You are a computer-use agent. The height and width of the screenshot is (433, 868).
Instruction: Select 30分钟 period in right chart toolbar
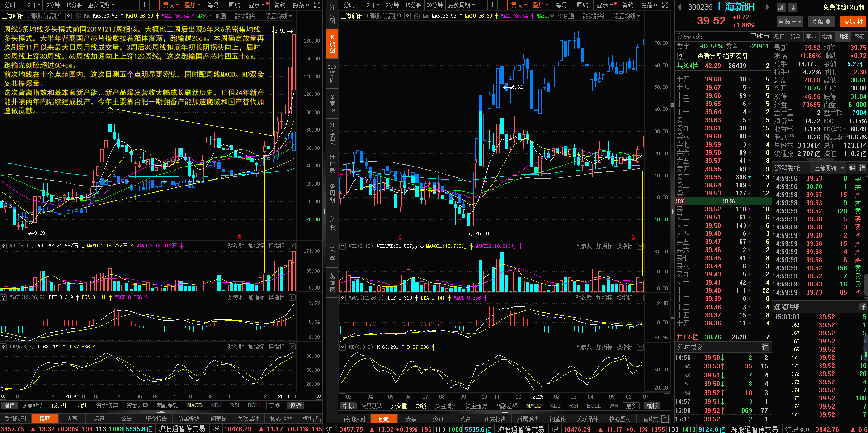(x=434, y=5)
